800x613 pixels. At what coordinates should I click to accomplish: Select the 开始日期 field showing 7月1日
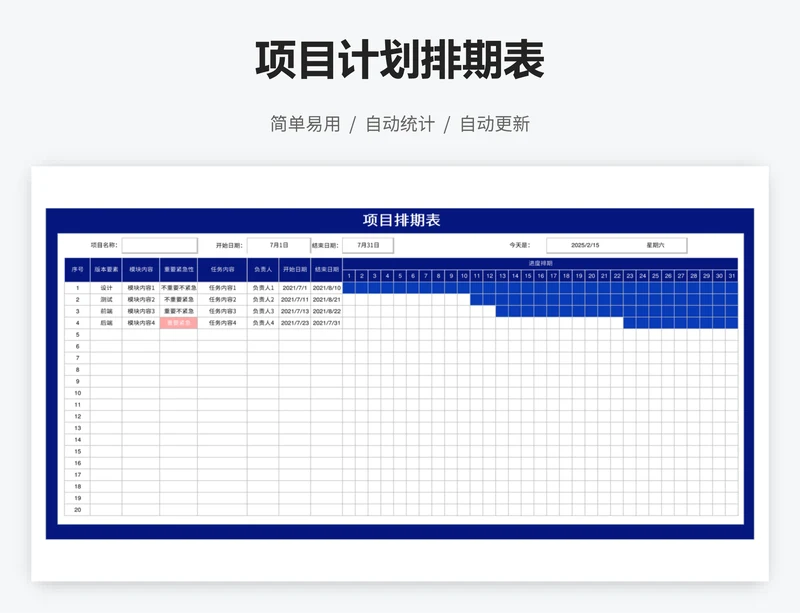[279, 246]
